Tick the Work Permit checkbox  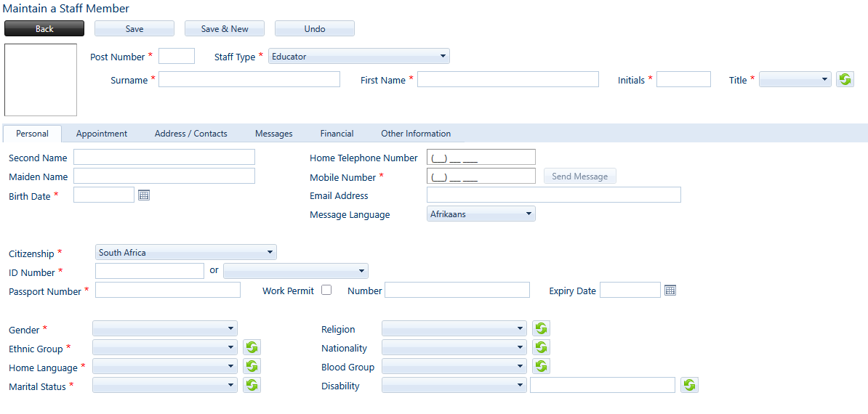pyautogui.click(x=326, y=290)
